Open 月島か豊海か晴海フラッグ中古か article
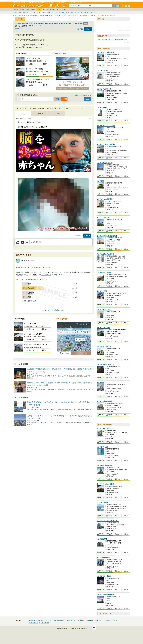This screenshot has width=143, height=644. [58, 403]
